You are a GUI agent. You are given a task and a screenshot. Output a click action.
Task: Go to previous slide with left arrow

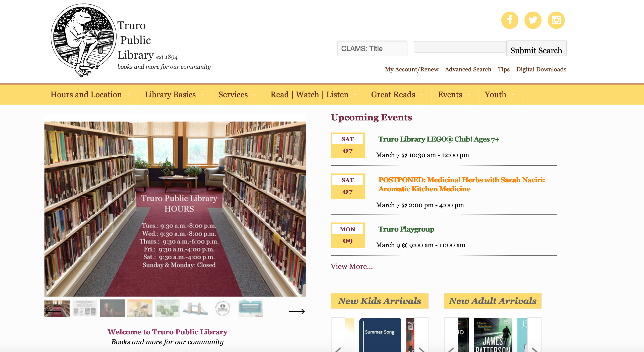53,312
